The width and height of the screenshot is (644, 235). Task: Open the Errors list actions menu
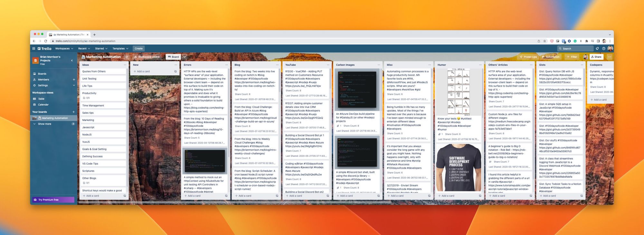[x=226, y=65]
